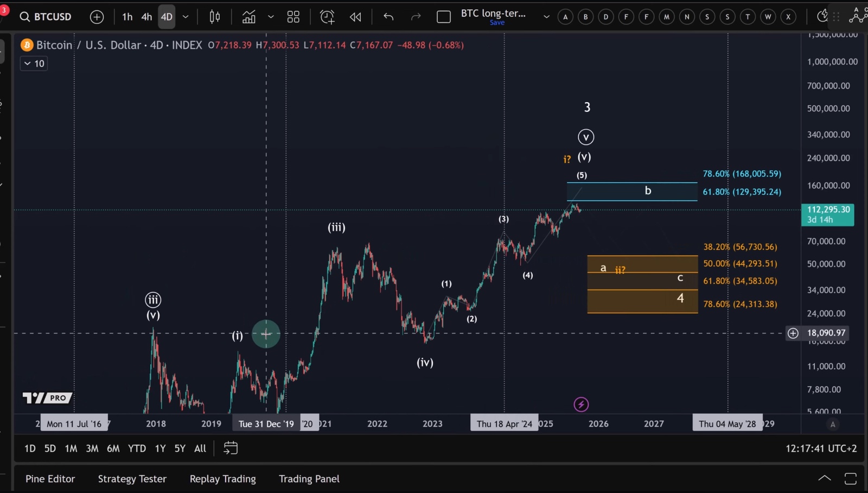Image resolution: width=868 pixels, height=493 pixels.
Task: Click the purple lightning event marker
Action: point(581,404)
